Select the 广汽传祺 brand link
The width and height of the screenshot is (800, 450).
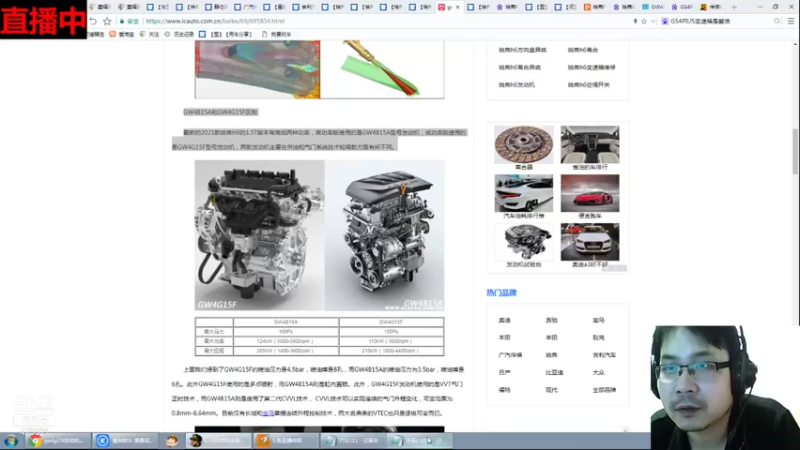coord(510,355)
